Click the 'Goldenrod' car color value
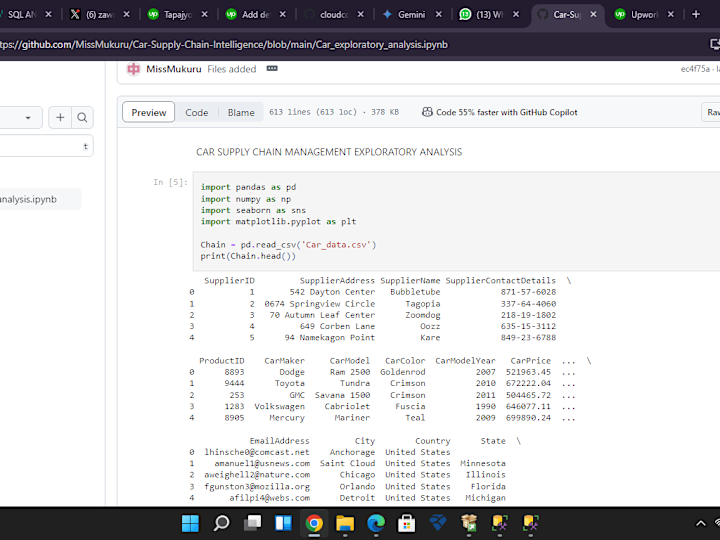Image resolution: width=720 pixels, height=540 pixels. tap(403, 372)
